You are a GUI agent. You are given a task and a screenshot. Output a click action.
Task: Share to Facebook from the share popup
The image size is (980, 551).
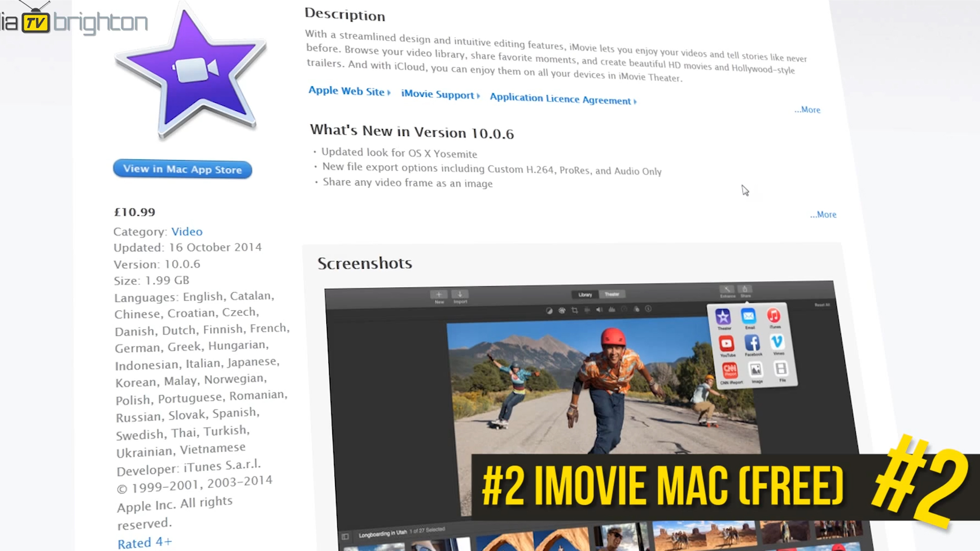click(x=752, y=344)
